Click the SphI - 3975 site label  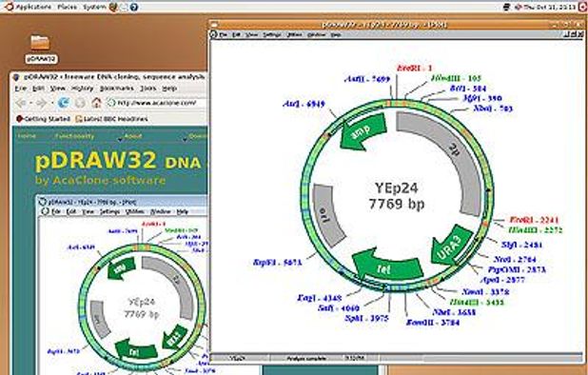pyautogui.click(x=366, y=319)
